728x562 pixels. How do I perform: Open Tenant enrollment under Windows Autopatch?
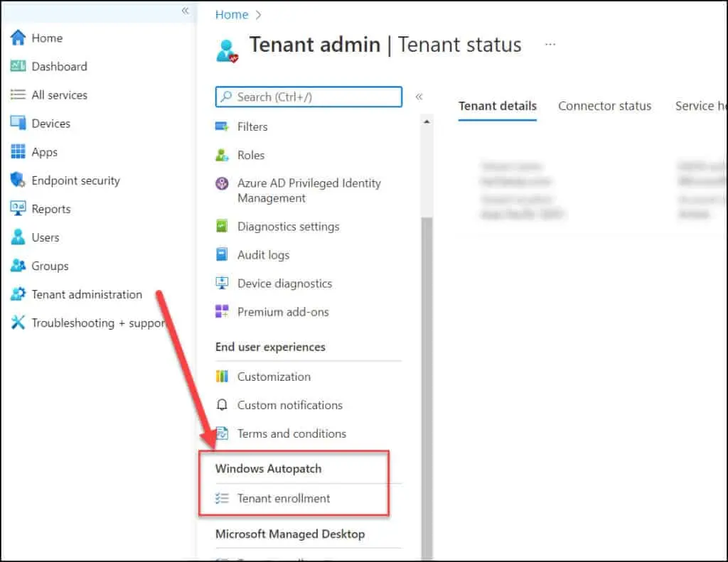[x=283, y=498]
